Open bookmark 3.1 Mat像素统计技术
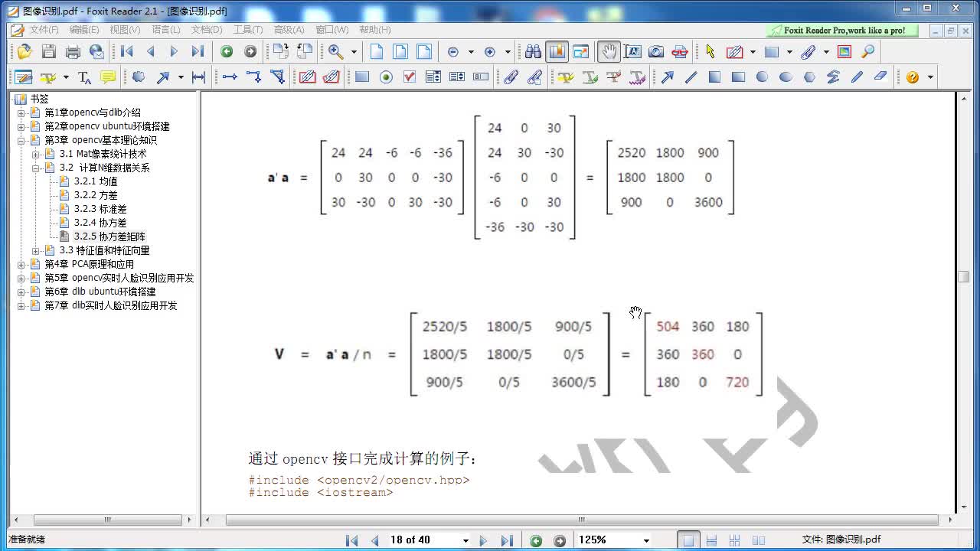The height and width of the screenshot is (551, 980). pyautogui.click(x=103, y=154)
